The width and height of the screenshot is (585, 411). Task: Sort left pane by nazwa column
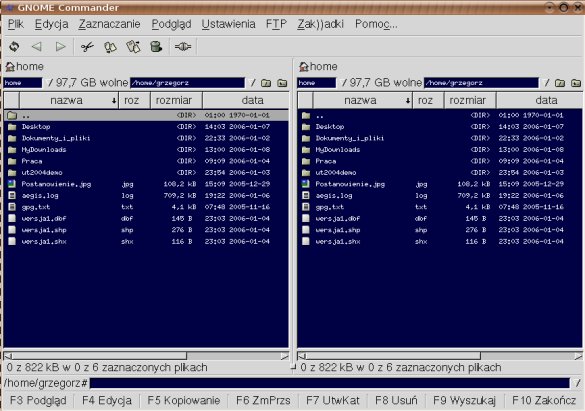click(69, 100)
